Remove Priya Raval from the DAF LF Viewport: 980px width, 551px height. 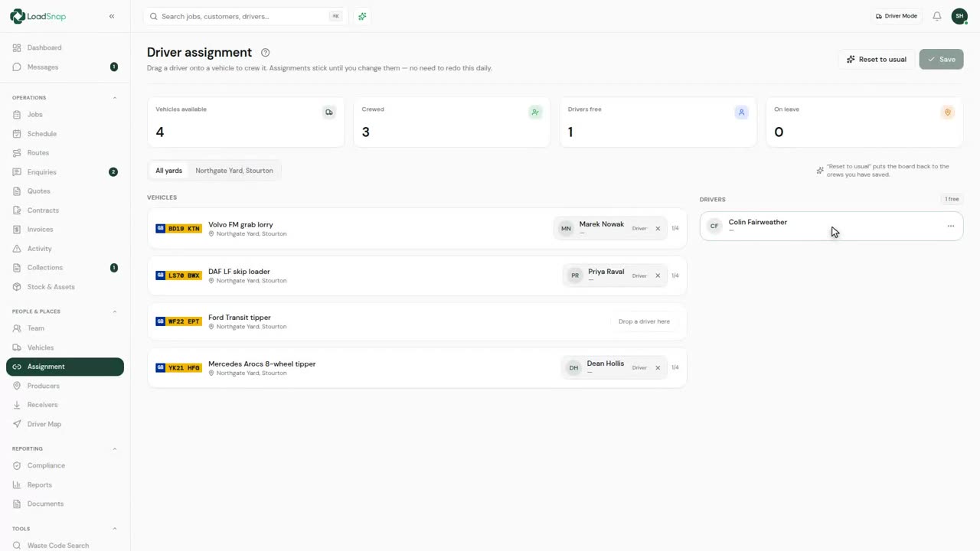(658, 275)
